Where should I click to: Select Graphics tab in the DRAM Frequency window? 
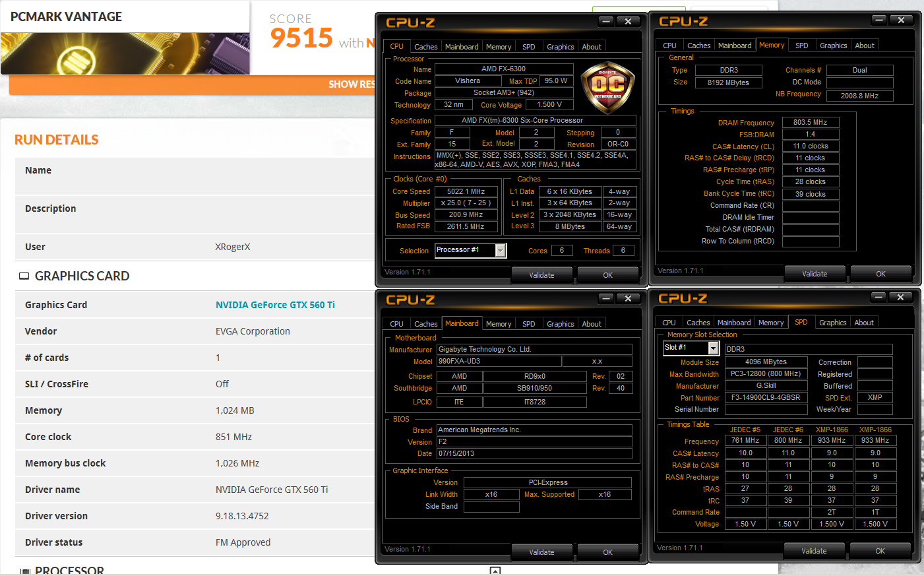tap(833, 46)
